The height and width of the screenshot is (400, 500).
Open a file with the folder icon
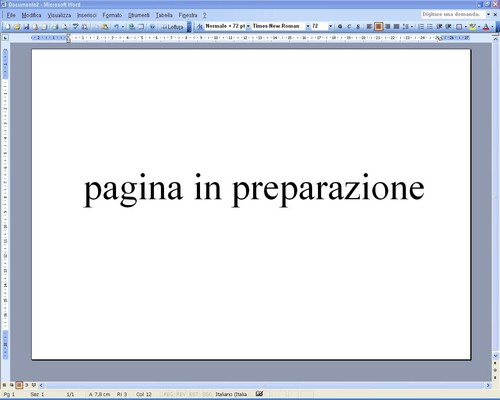click(x=17, y=27)
